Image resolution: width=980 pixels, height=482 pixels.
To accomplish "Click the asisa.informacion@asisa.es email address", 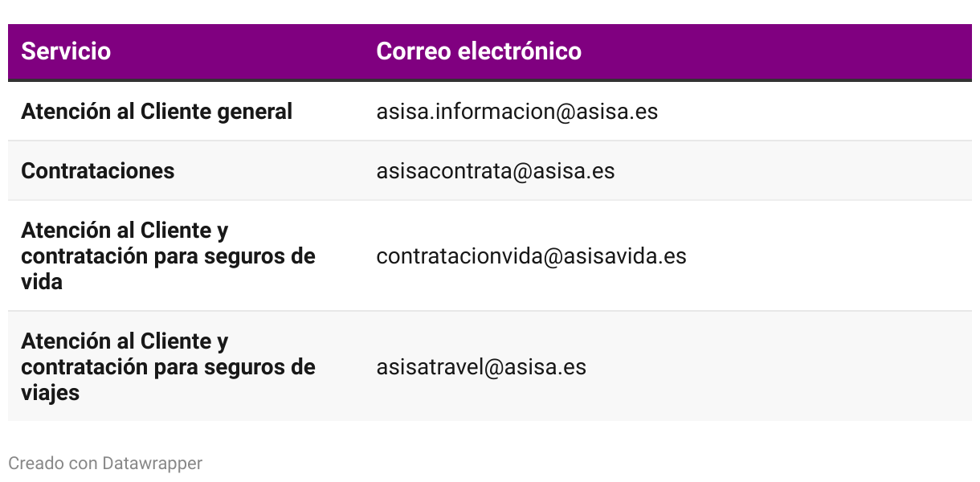I will click(x=517, y=112).
